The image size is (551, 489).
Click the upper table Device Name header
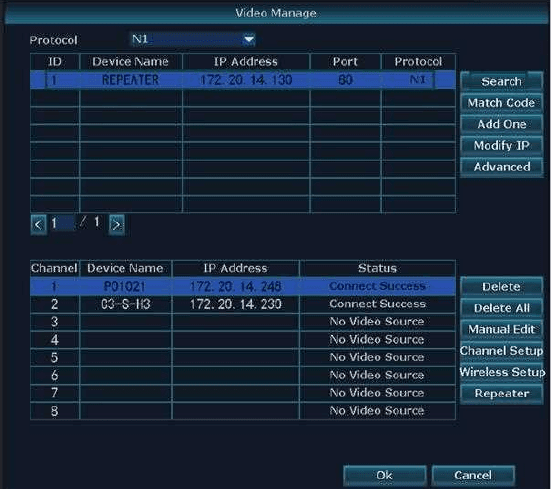(x=131, y=62)
